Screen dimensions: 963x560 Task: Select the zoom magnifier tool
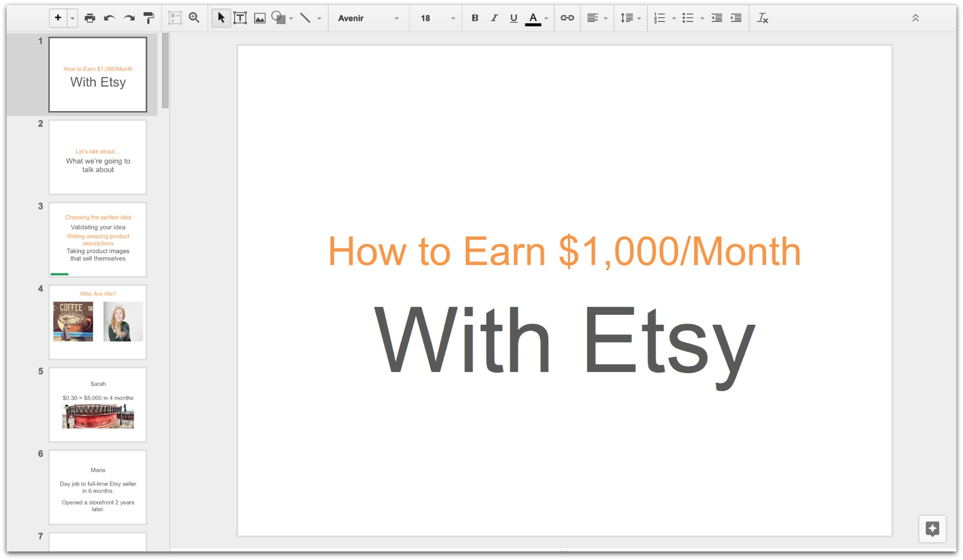tap(194, 18)
